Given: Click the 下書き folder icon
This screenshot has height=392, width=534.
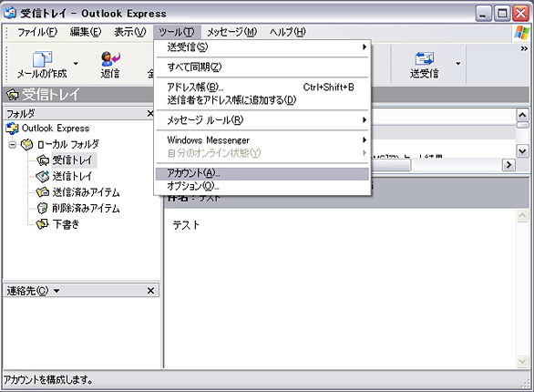Looking at the screenshot, I should click(43, 224).
